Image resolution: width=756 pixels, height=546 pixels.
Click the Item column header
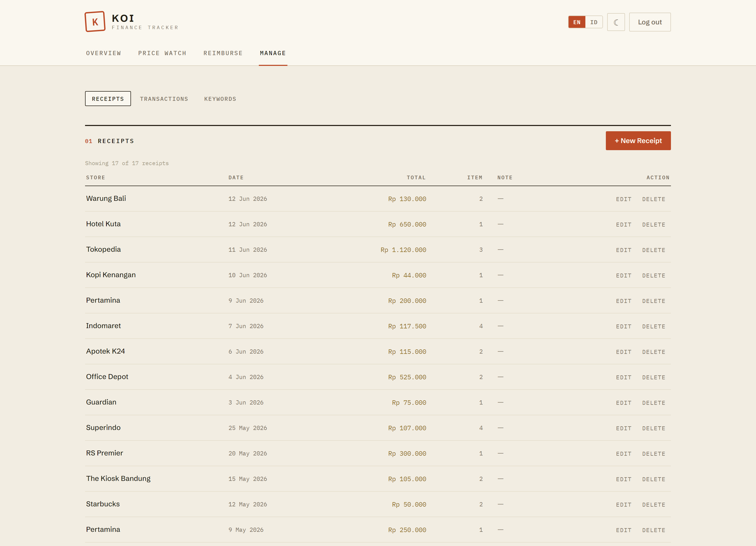[x=475, y=177]
